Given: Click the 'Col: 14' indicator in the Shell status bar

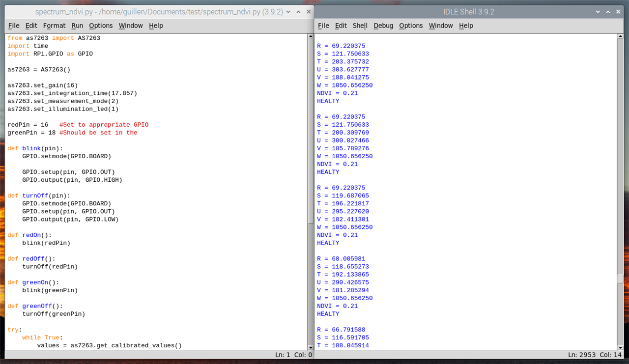Looking at the screenshot, I should [x=610, y=355].
